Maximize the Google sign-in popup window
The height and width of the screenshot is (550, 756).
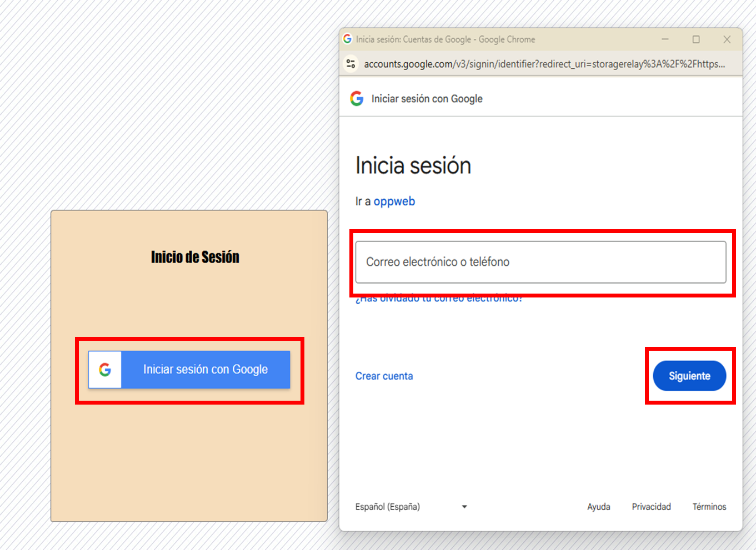[695, 39]
